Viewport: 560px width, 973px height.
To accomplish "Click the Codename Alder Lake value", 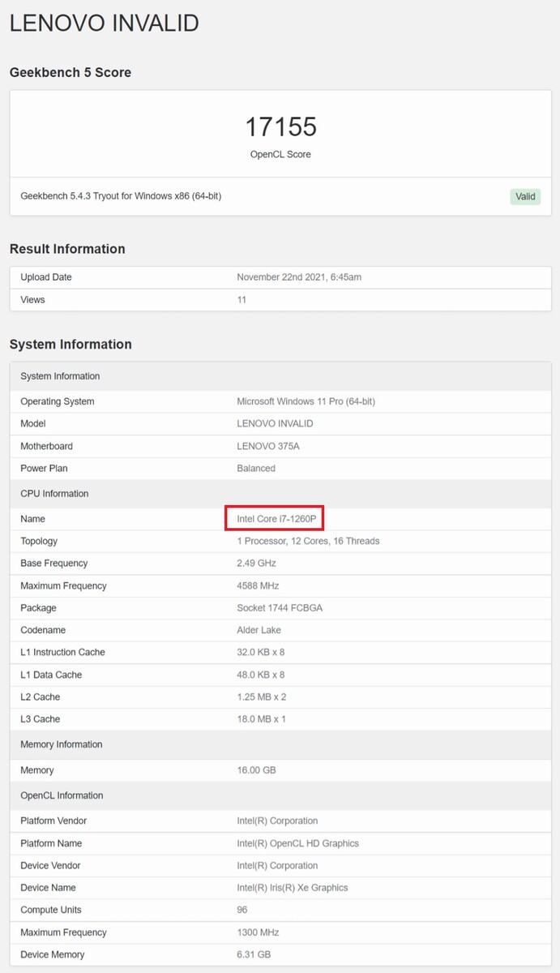I will click(259, 630).
